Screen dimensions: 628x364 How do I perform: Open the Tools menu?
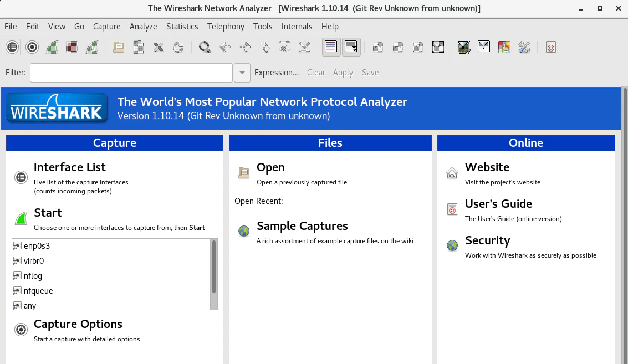pyautogui.click(x=263, y=27)
